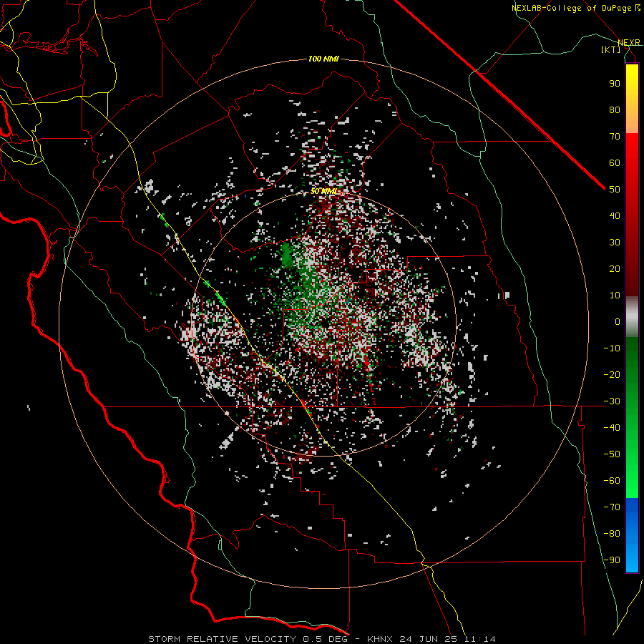Click the positive 40 scale label
Image resolution: width=644 pixels, height=644 pixels.
[615, 215]
